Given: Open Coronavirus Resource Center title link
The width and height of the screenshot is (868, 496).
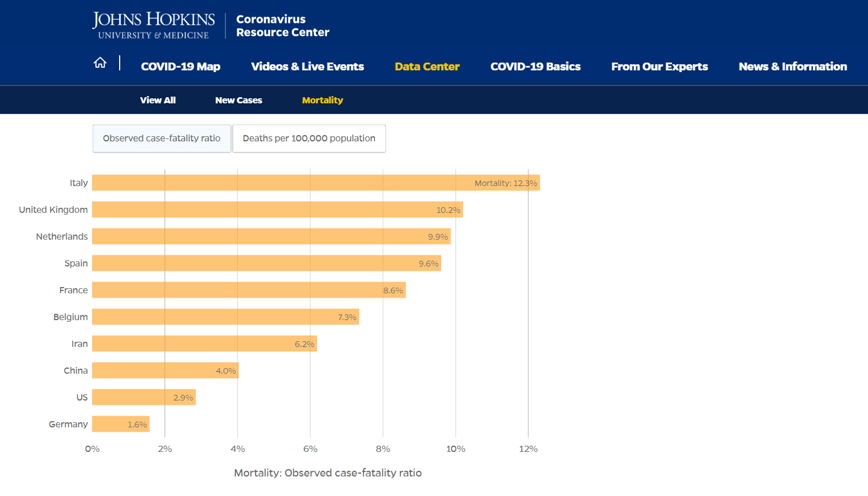Looking at the screenshot, I should (282, 25).
